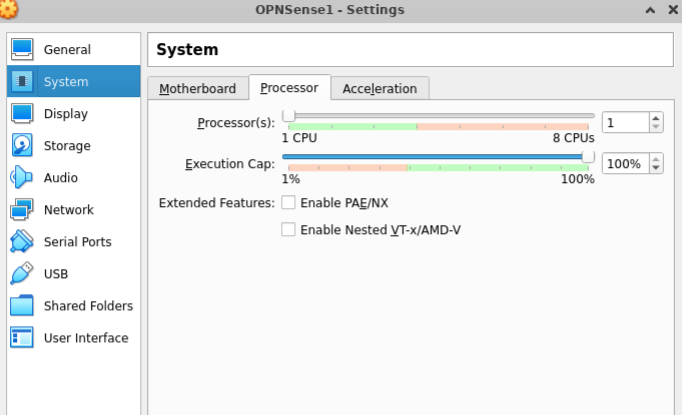Image resolution: width=682 pixels, height=415 pixels.
Task: Click the USB plug icon
Action: [x=22, y=274]
